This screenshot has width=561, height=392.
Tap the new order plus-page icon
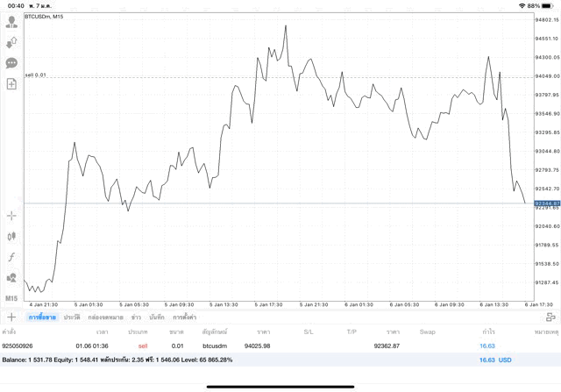pyautogui.click(x=11, y=84)
